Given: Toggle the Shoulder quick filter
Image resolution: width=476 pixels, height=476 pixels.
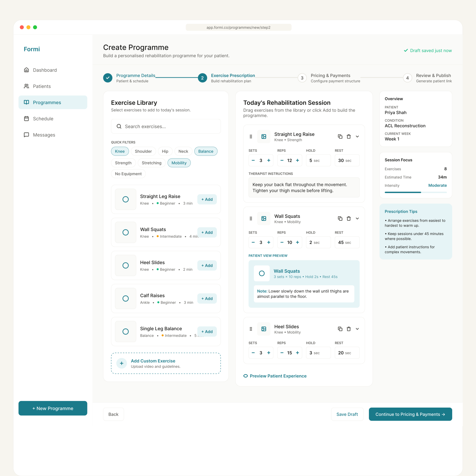Looking at the screenshot, I should pos(143,151).
